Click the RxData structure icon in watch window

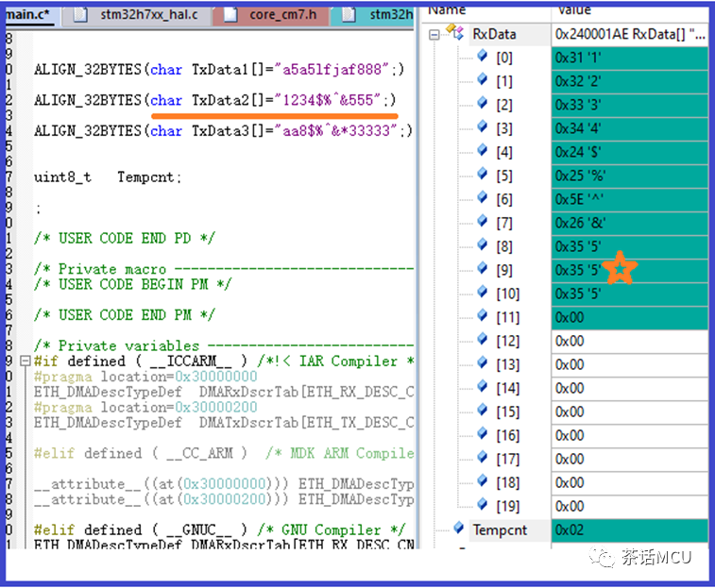click(x=454, y=34)
